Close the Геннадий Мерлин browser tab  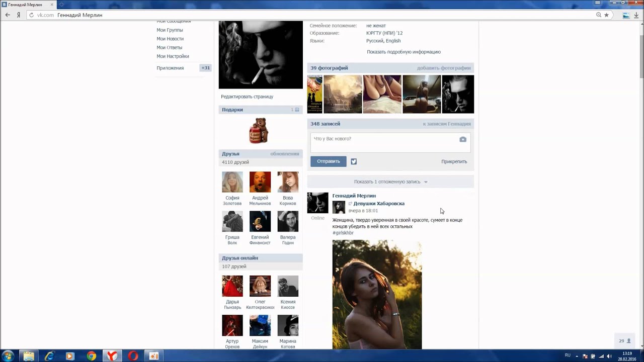click(x=52, y=5)
